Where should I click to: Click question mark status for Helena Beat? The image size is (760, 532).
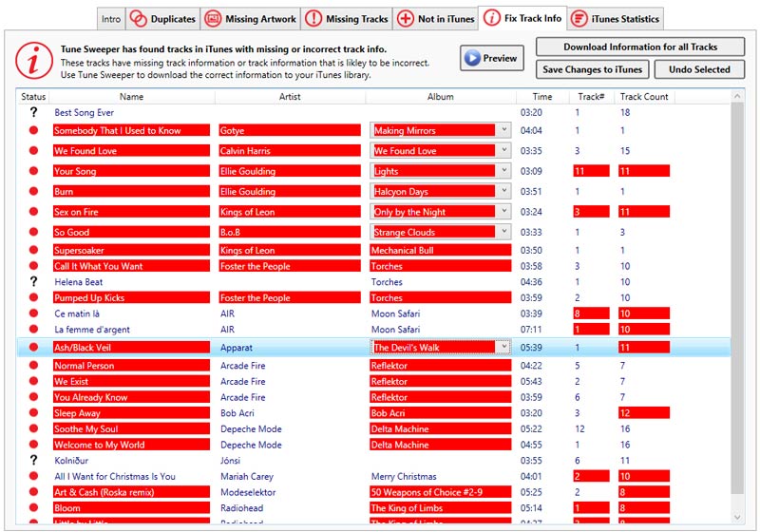point(33,281)
